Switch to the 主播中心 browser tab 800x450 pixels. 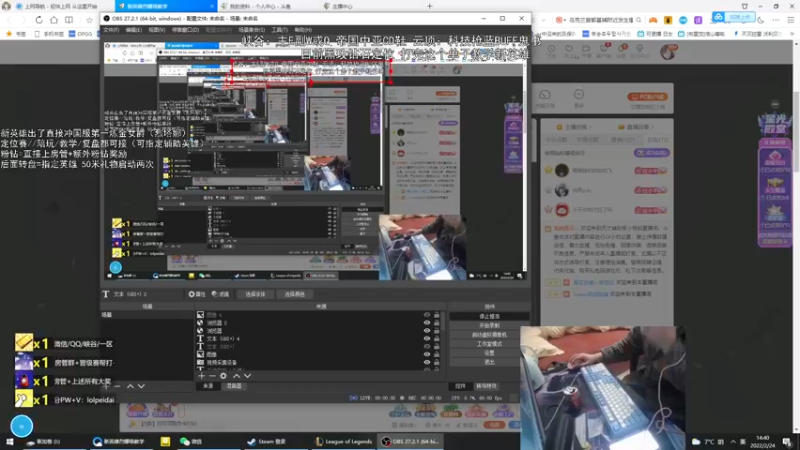[338, 6]
